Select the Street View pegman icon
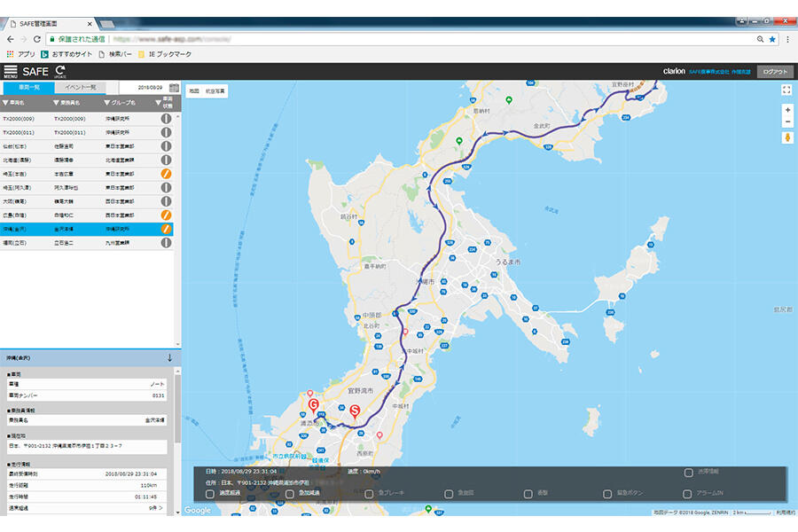 point(786,138)
